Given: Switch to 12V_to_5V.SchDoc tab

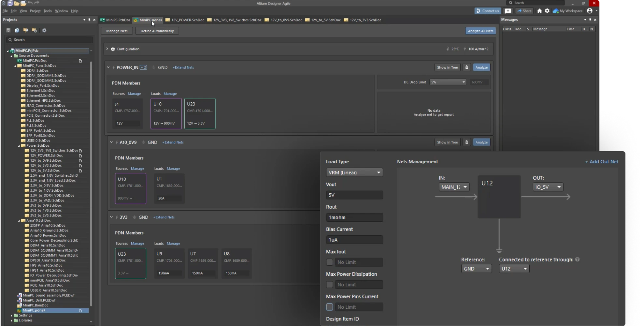Looking at the screenshot, I should click(x=325, y=20).
